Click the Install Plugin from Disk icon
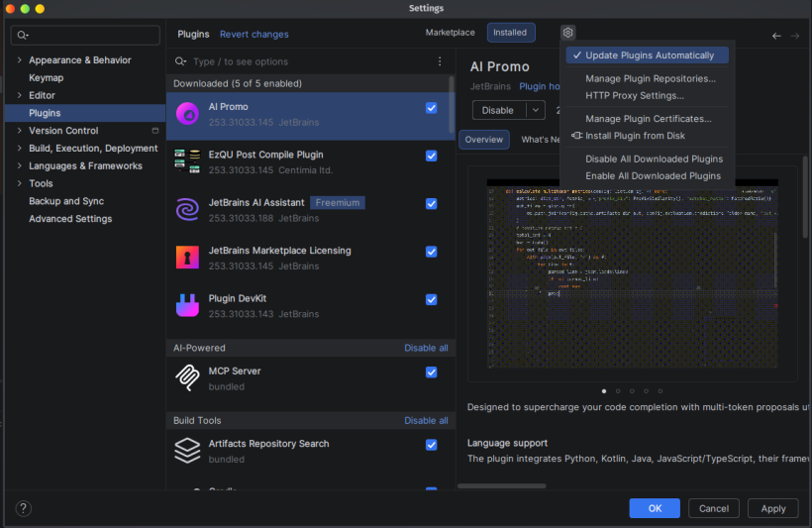Screen dimensions: 812x528 click(x=576, y=136)
